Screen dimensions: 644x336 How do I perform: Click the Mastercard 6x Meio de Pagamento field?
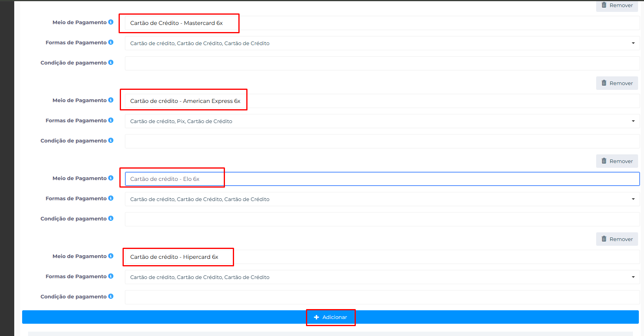(382, 23)
